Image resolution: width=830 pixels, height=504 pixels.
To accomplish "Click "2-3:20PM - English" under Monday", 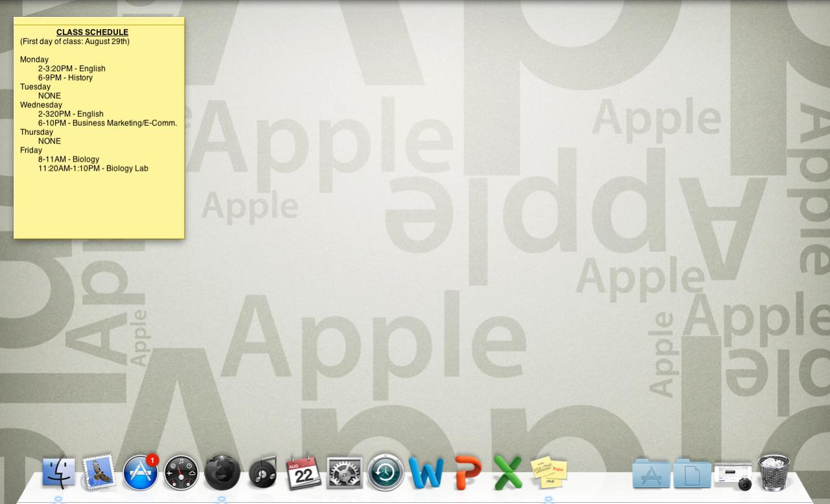I will point(71,69).
